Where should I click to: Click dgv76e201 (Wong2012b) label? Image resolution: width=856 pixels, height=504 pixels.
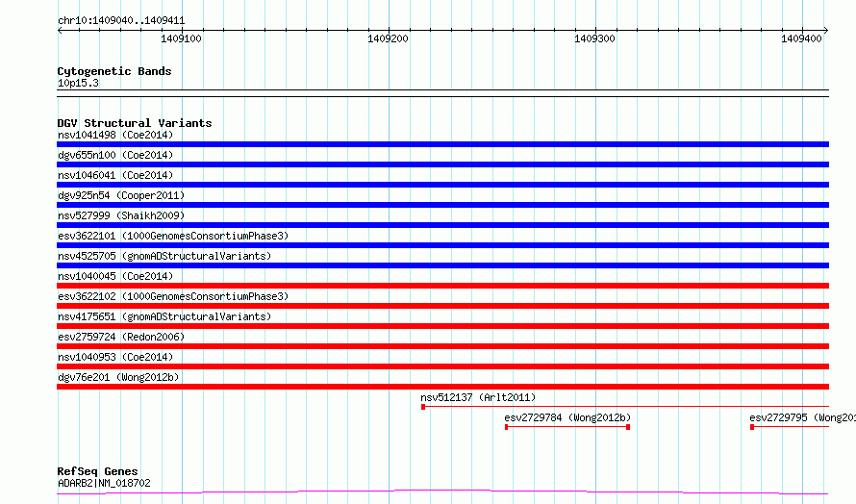118,377
